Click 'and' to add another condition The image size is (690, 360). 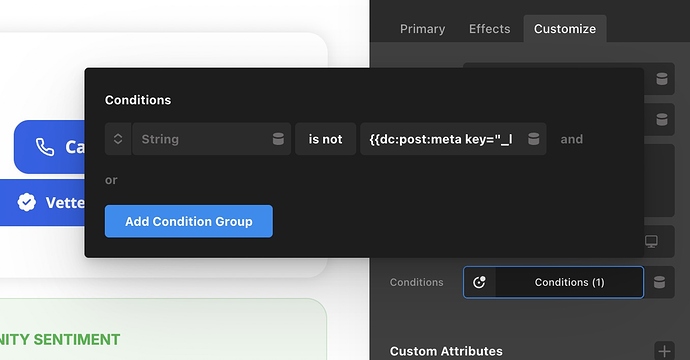click(x=572, y=140)
